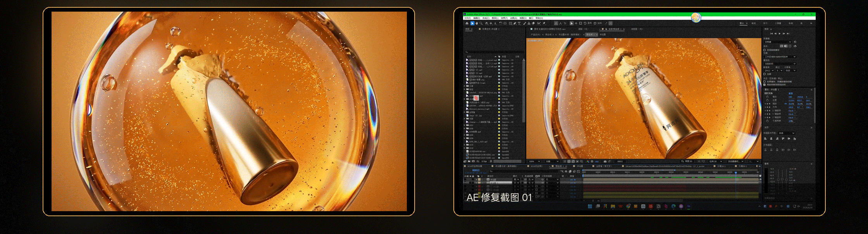Select the Rotation tool

pyautogui.click(x=500, y=23)
